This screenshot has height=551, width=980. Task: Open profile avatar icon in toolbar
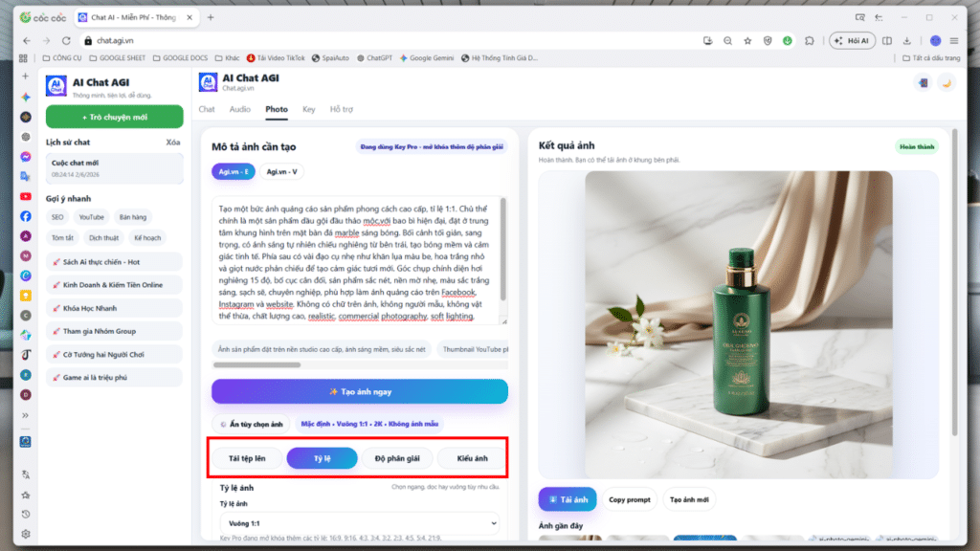point(936,40)
